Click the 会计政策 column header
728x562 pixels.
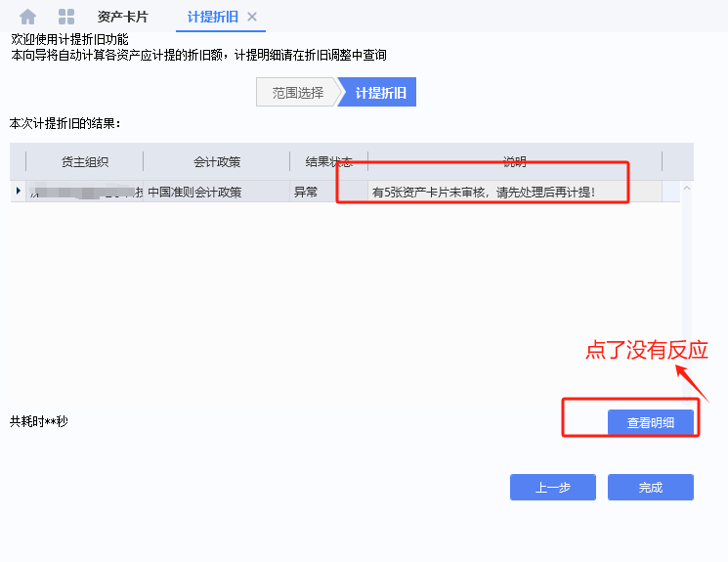click(x=217, y=161)
